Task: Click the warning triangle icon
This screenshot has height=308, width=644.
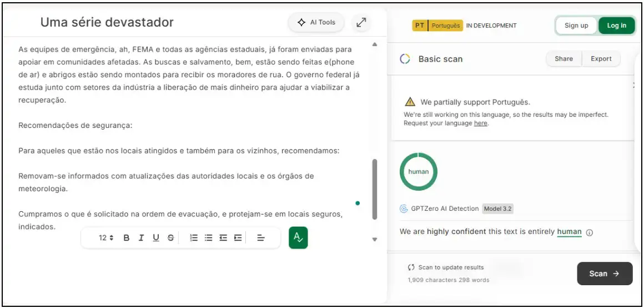Action: [x=410, y=102]
